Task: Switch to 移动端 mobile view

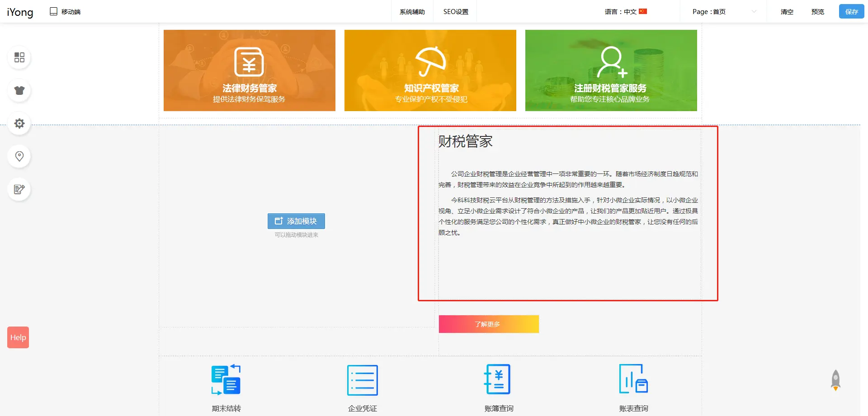Action: tap(65, 12)
